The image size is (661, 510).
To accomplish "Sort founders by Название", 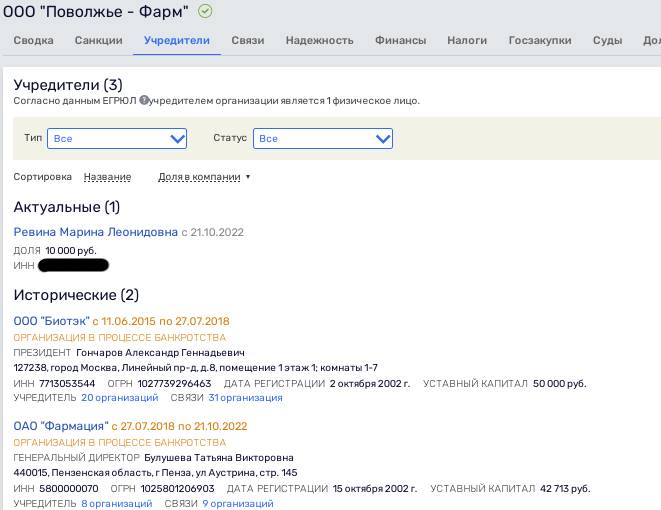I will [107, 177].
